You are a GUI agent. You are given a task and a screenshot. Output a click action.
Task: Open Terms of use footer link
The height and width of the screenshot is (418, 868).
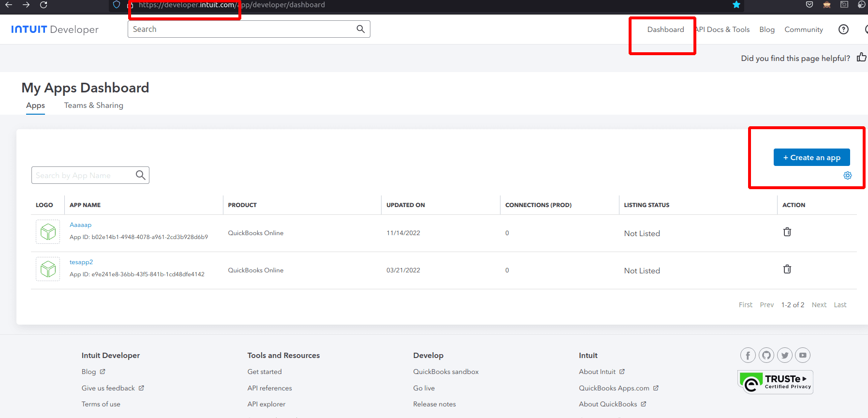pos(101,404)
